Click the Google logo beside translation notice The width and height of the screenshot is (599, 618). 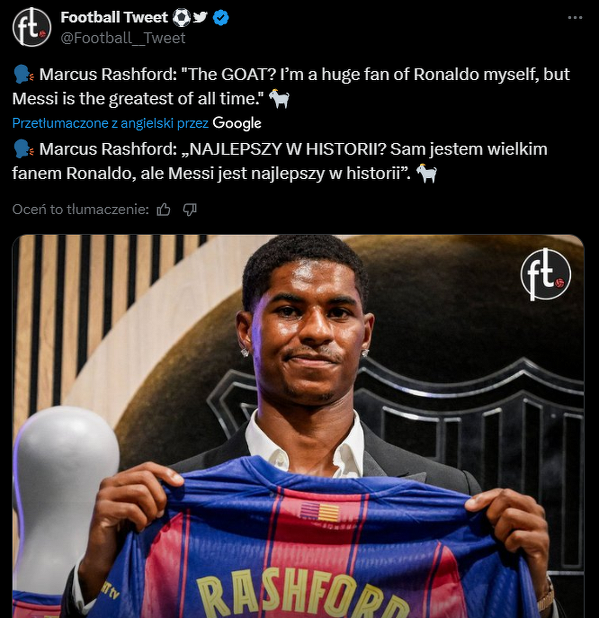[237, 123]
